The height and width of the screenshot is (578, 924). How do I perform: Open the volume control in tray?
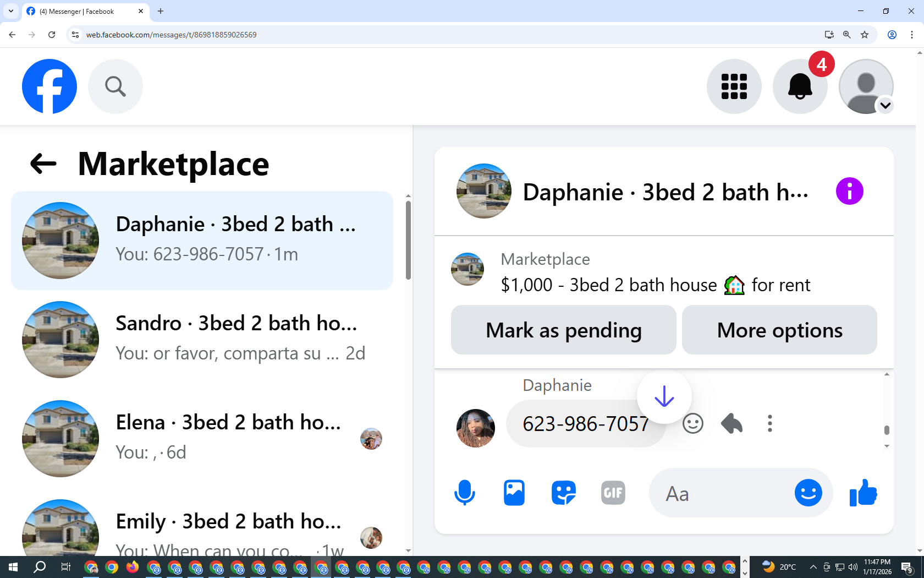[x=853, y=567]
